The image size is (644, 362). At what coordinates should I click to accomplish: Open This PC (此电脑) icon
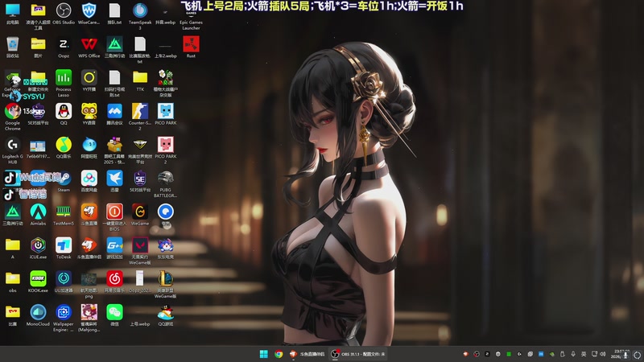[x=12, y=11]
